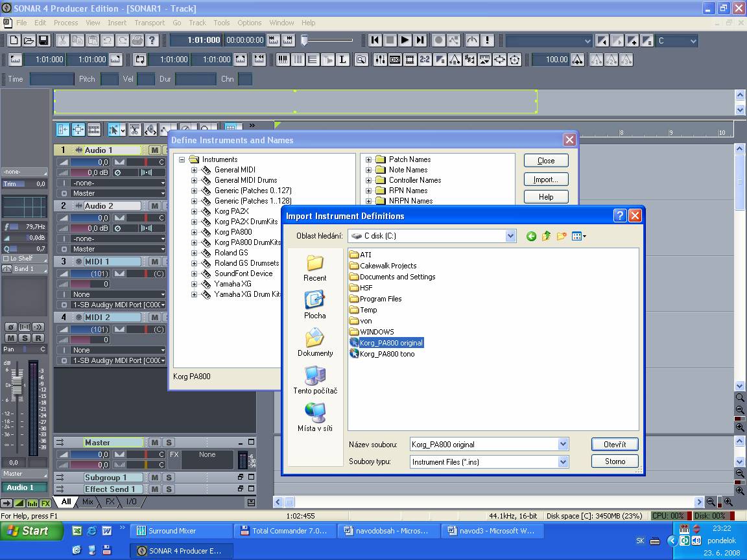747x560 pixels.
Task: Click the New project toolbar icon
Action: (x=14, y=40)
